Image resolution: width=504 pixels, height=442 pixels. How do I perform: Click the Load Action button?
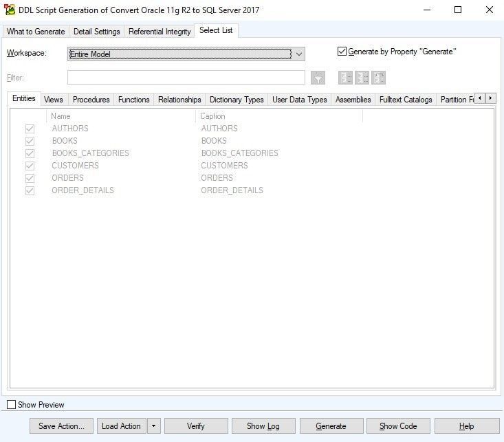121,426
